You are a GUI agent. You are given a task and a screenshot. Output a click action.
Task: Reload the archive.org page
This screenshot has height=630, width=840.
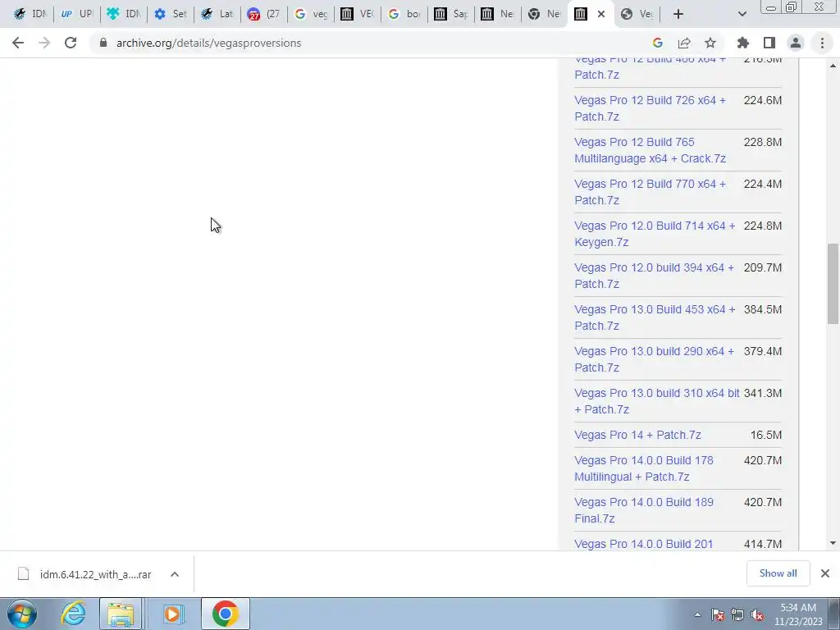coord(71,43)
